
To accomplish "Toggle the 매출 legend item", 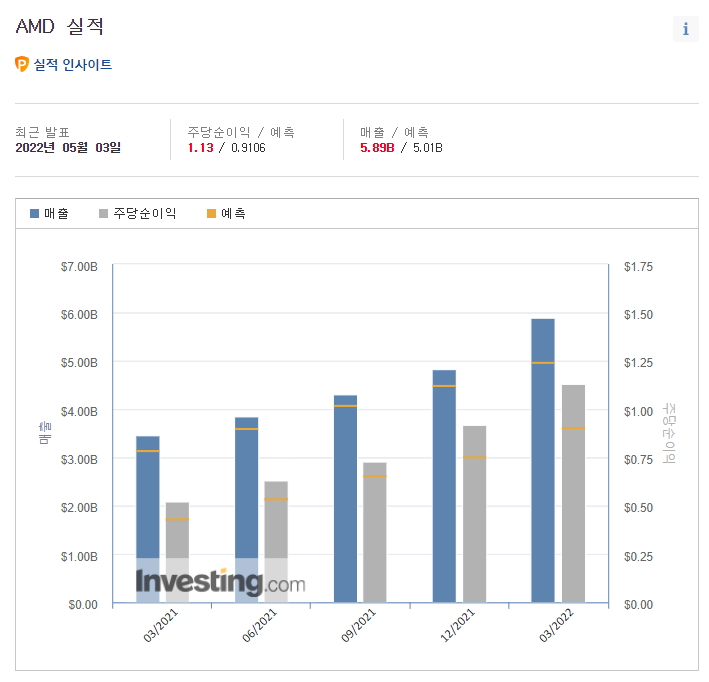I will click(x=49, y=213).
